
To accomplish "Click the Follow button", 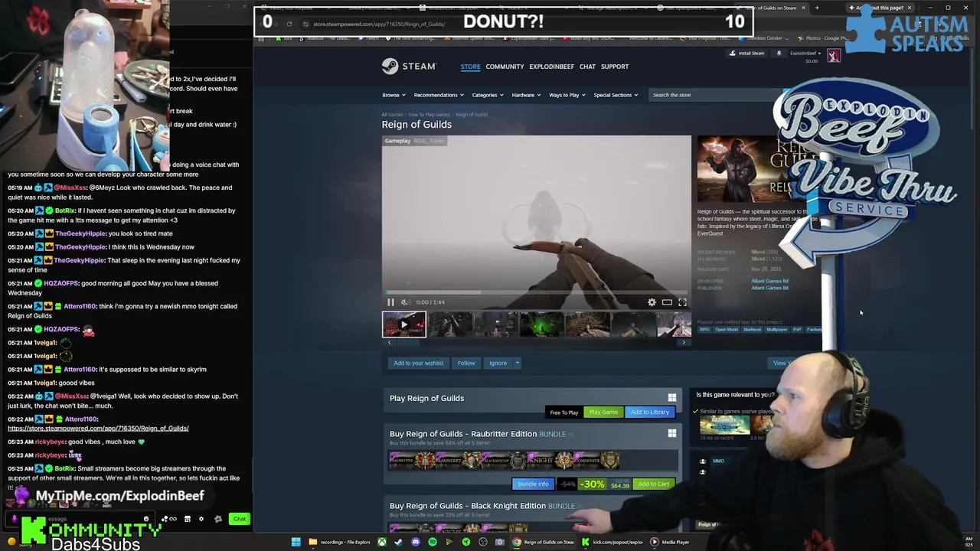I will (466, 363).
